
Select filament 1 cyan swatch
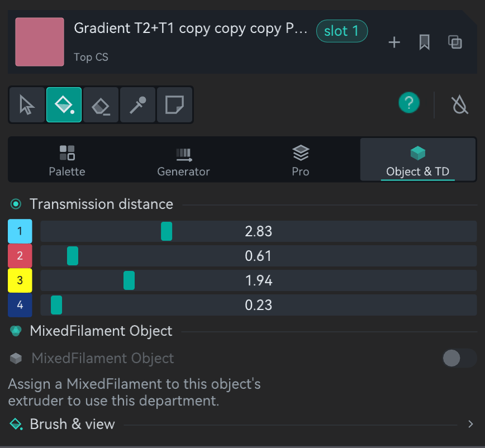click(20, 231)
